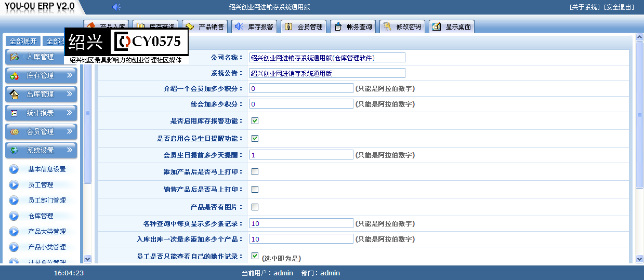Click the 绍兴创业网进销存系统通用版 header title
Viewport: 644px width, 280px height.
click(270, 7)
